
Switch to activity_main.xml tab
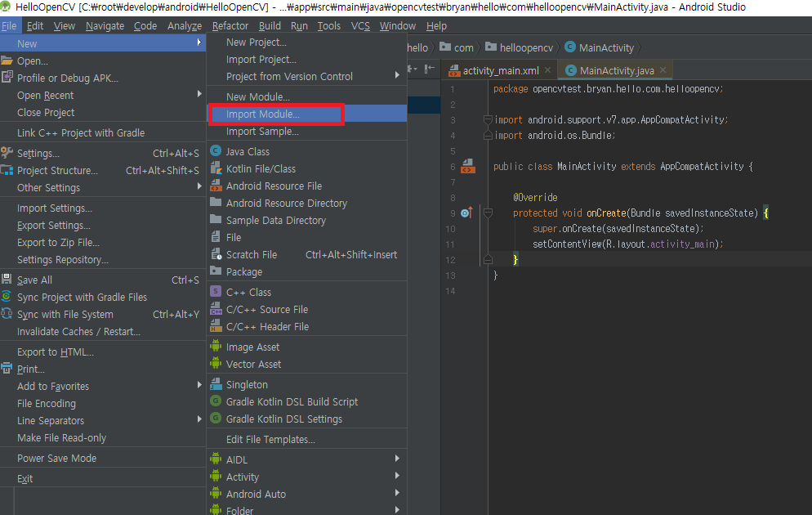(500, 70)
